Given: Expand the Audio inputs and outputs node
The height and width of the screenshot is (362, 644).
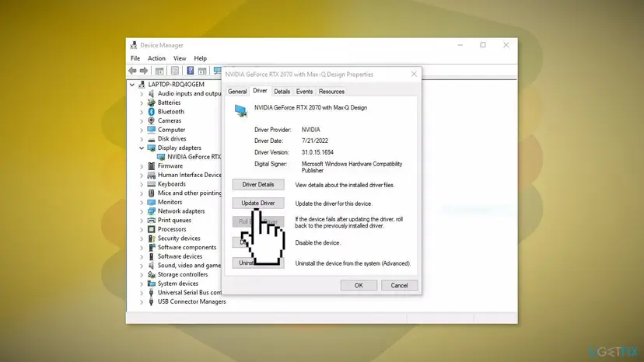Looking at the screenshot, I should pyautogui.click(x=142, y=93).
